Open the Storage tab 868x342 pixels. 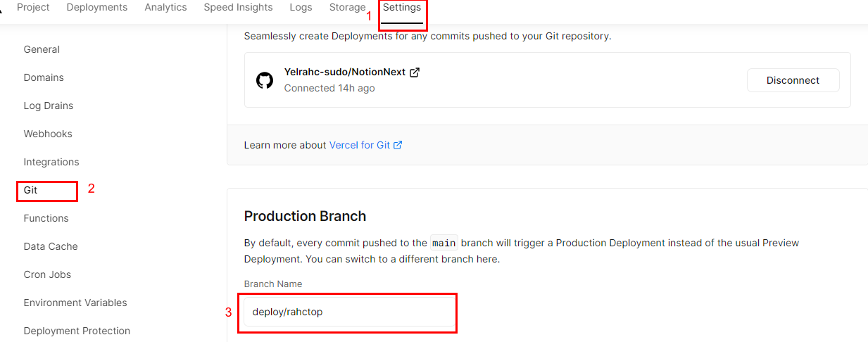[347, 7]
